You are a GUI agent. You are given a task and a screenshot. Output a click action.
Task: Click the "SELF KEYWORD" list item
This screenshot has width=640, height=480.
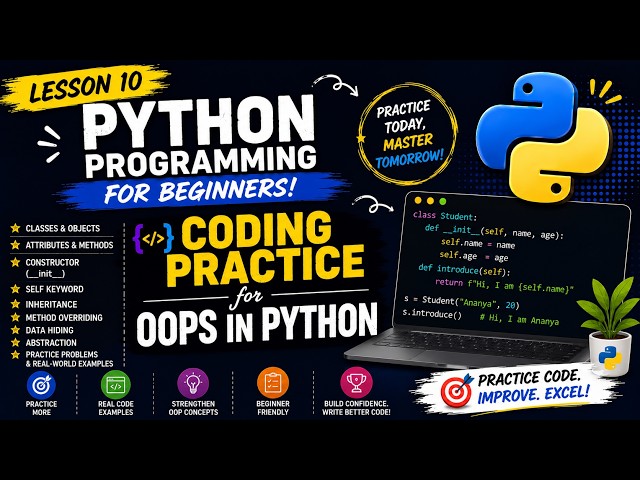pyautogui.click(x=54, y=289)
